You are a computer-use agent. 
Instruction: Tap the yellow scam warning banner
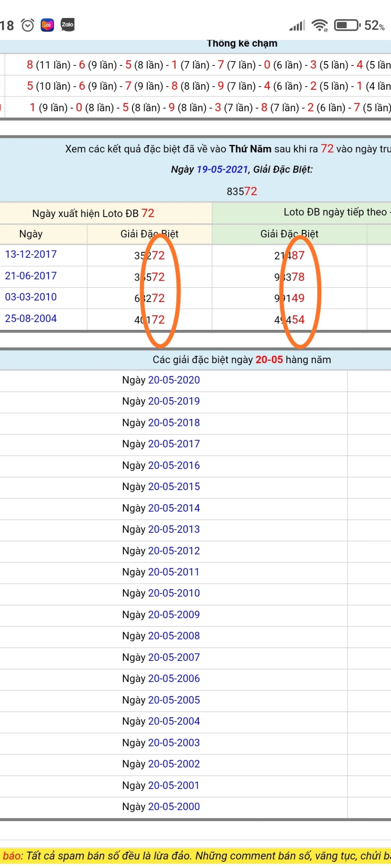(195, 856)
